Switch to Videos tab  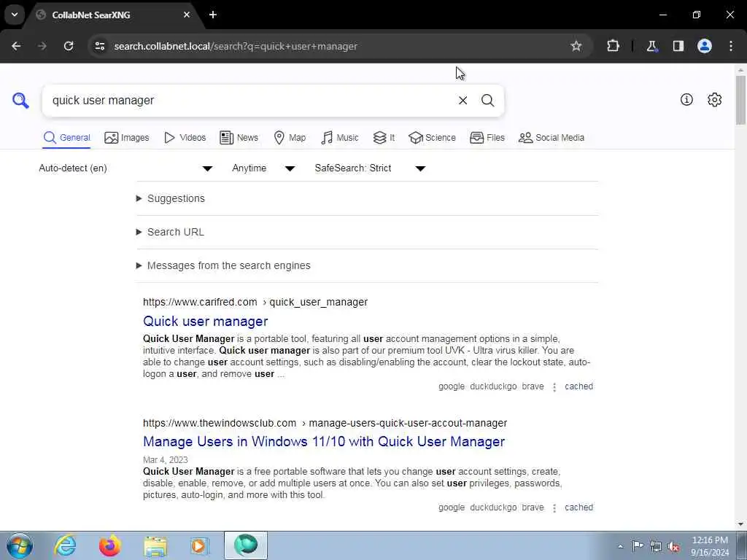click(x=185, y=138)
